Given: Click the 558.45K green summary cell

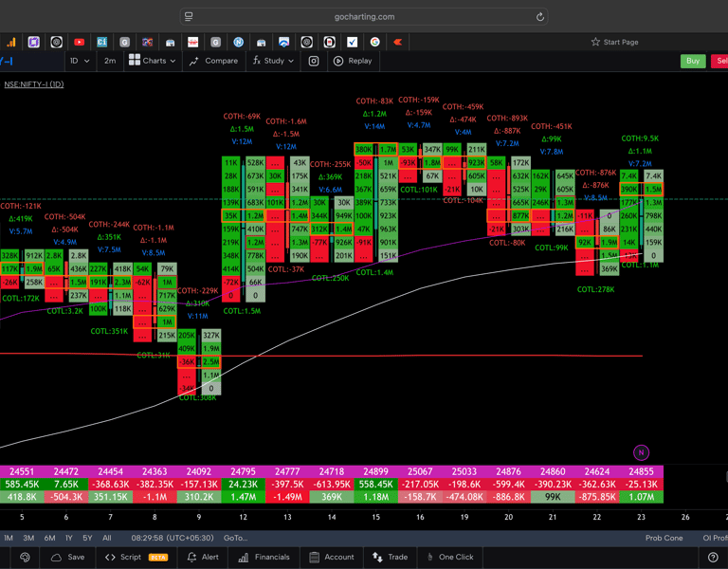Looking at the screenshot, I should [x=375, y=484].
